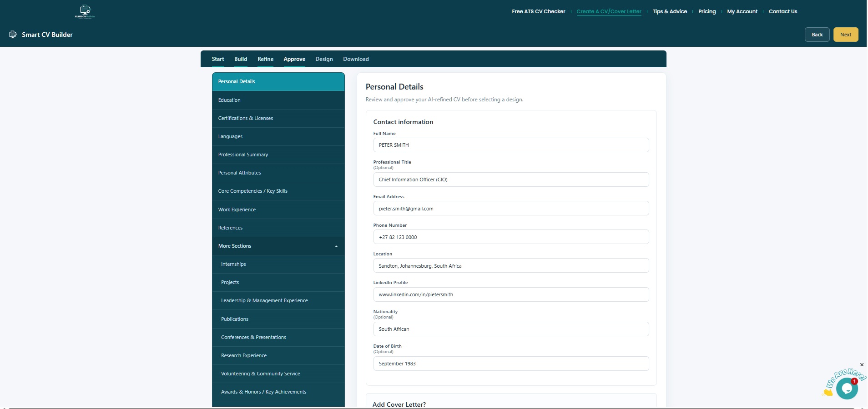Go to the Download step tab
Screen dimensions: 868x409
point(356,59)
